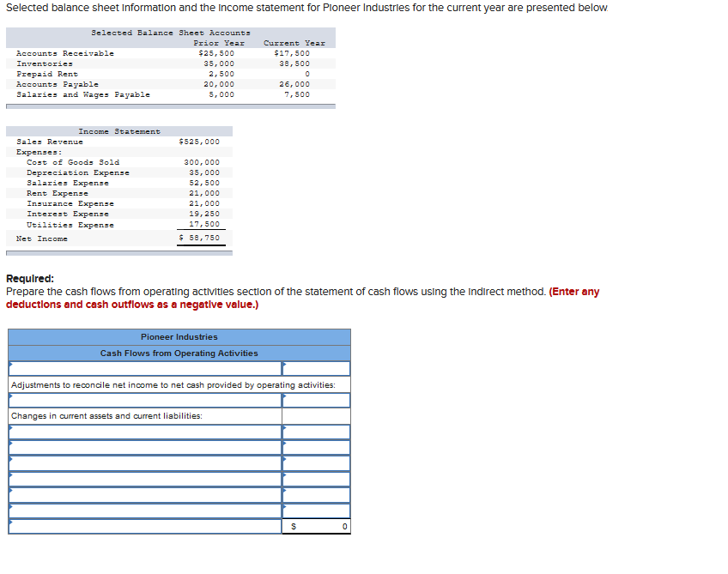This screenshot has width=728, height=574.
Task: Click the total cell showing $ 0
Action: coord(316,526)
